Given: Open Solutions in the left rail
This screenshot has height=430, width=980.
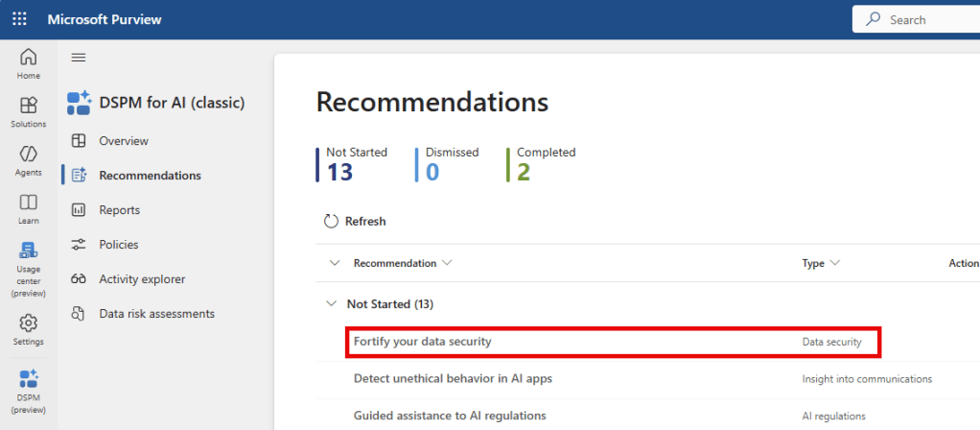Looking at the screenshot, I should (29, 112).
